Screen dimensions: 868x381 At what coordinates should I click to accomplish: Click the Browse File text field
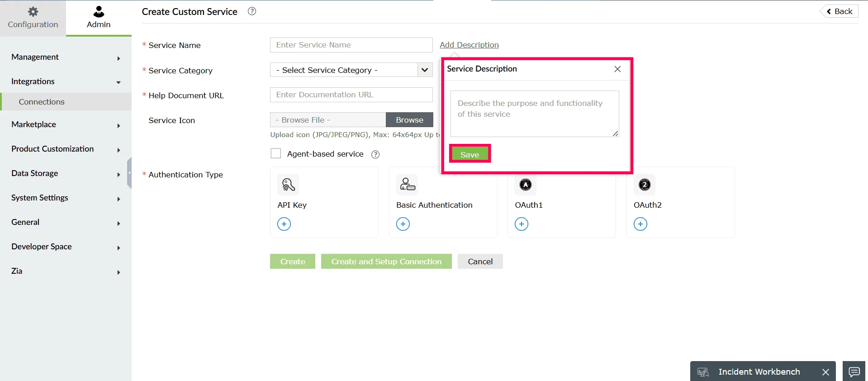tap(328, 120)
